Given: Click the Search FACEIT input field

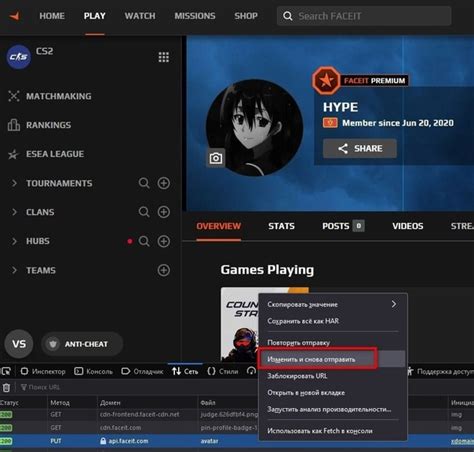Looking at the screenshot, I should coord(364,16).
